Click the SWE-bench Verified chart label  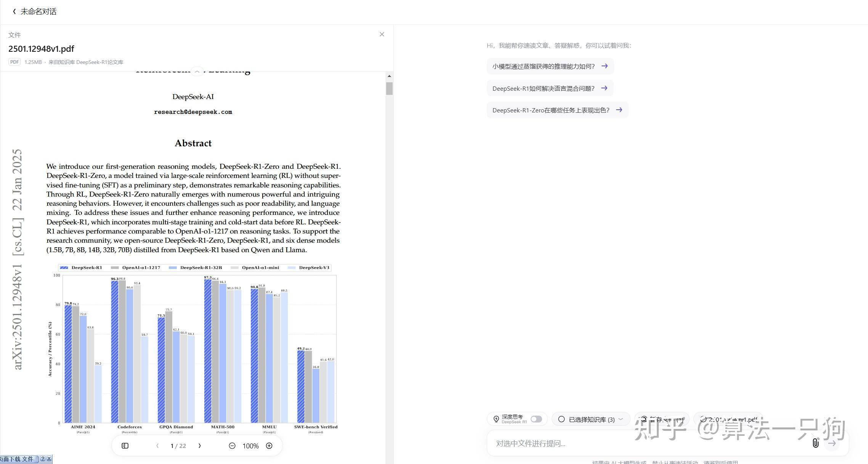click(x=316, y=427)
